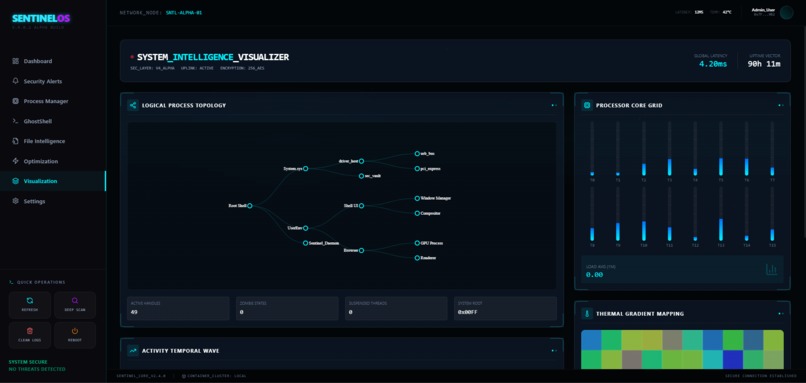The width and height of the screenshot is (806, 383).
Task: Click the SYSTEM_INTELLIGENCE_VISUALIZER title
Action: (213, 57)
